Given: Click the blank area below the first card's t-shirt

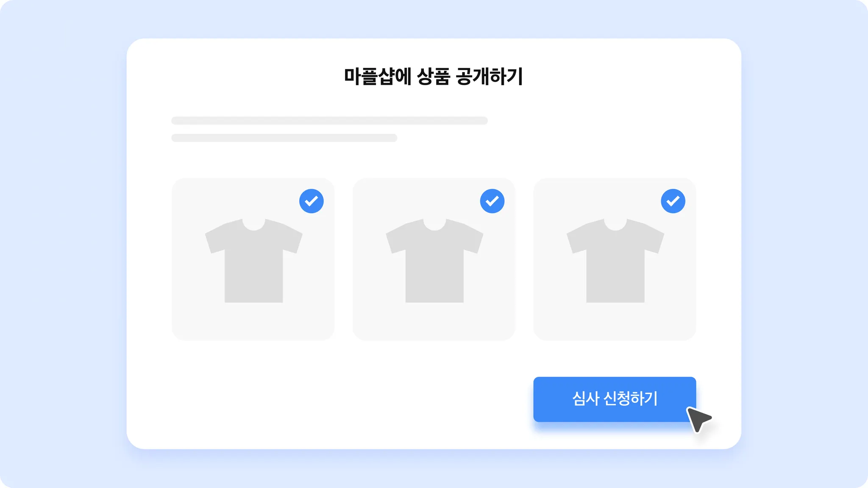Looking at the screenshot, I should coord(253,321).
